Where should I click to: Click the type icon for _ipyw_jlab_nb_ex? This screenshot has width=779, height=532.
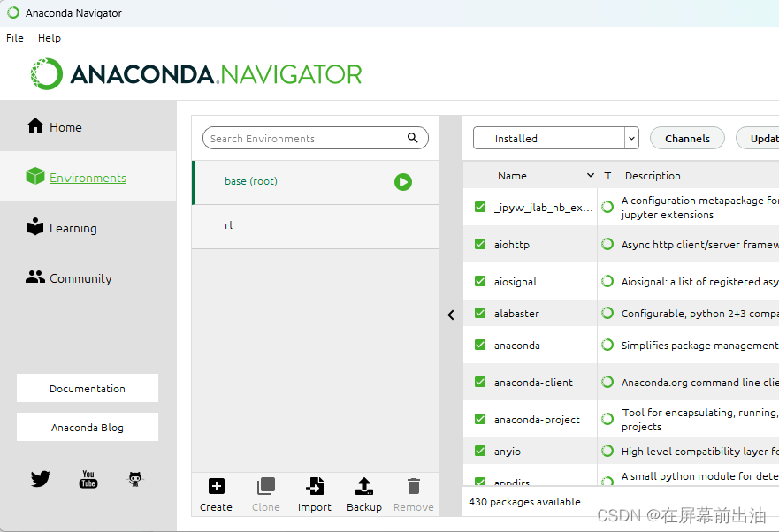point(607,207)
